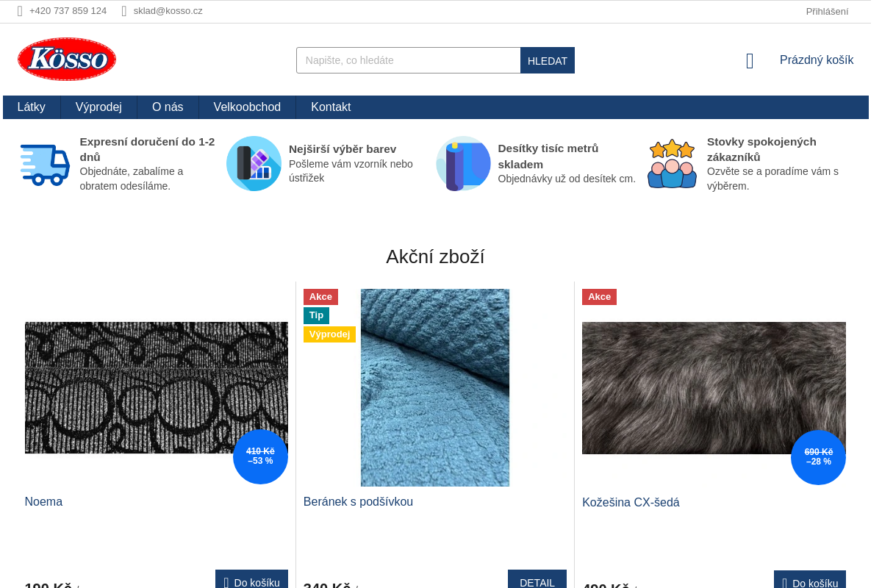This screenshot has height=588, width=882.
Task: Click the fabric roll stock icon
Action: (x=463, y=163)
